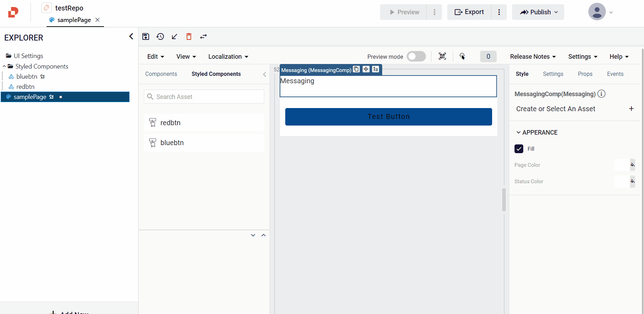This screenshot has height=314, width=644.
Task: Click the swap arrows icon in the toolbar
Action: coord(203,36)
